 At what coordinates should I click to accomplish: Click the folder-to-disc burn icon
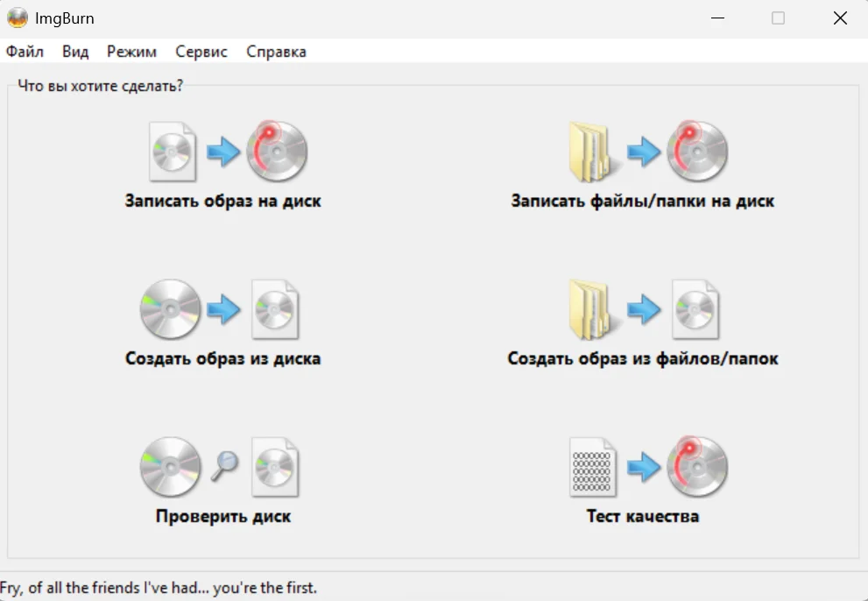648,152
